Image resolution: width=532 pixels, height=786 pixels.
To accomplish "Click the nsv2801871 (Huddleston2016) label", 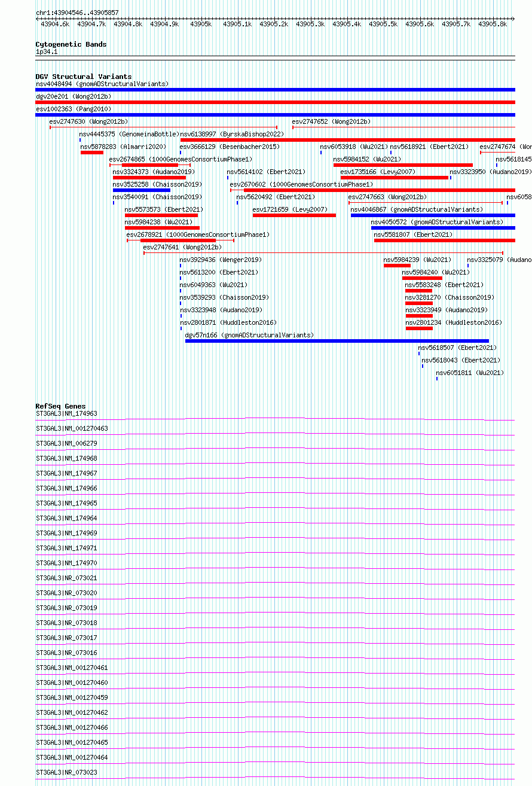I will (228, 322).
